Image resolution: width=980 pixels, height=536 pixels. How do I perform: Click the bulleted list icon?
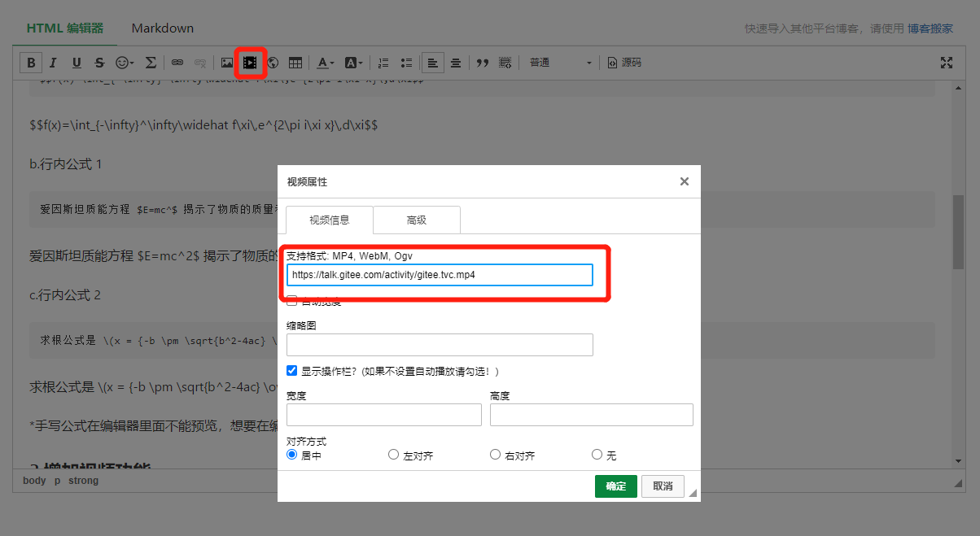coord(407,63)
